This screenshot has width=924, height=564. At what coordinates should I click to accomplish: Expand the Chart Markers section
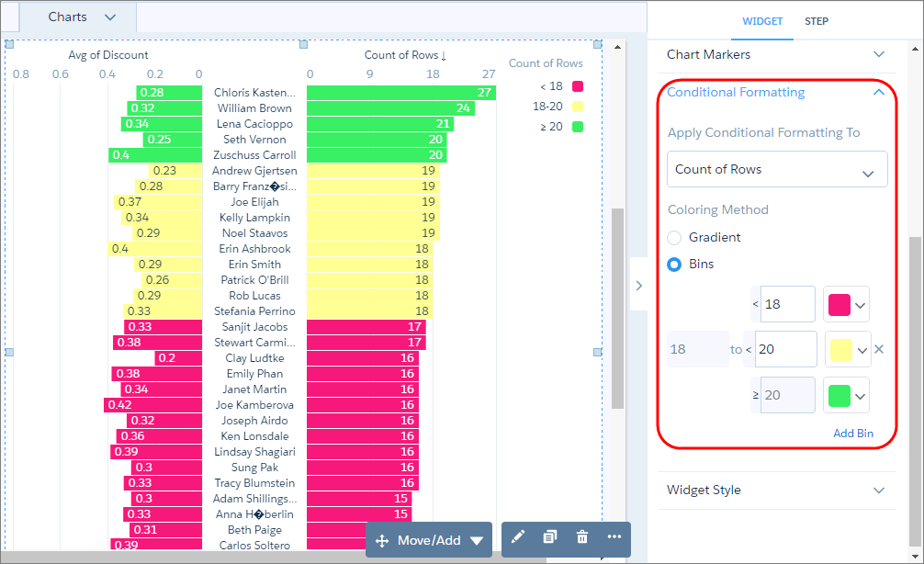pyautogui.click(x=878, y=55)
